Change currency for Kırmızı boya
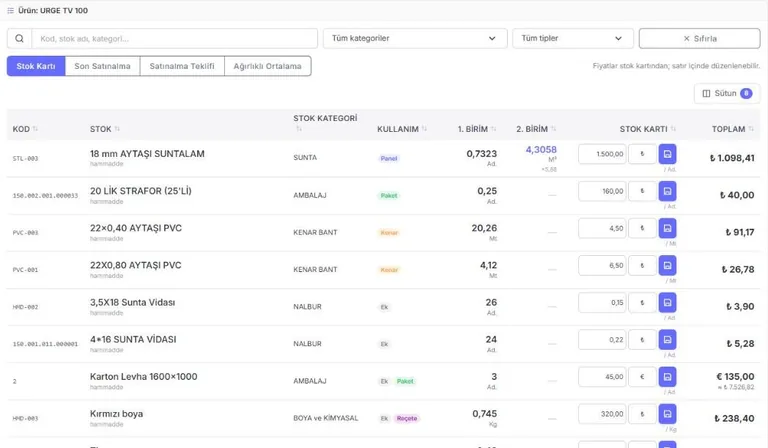This screenshot has width=768, height=448. pyautogui.click(x=642, y=414)
